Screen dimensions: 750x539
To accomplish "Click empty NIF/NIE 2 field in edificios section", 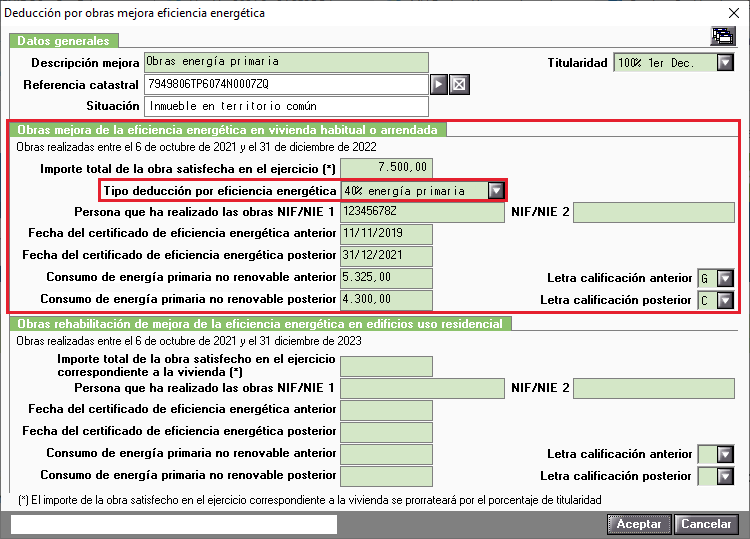I will [654, 388].
